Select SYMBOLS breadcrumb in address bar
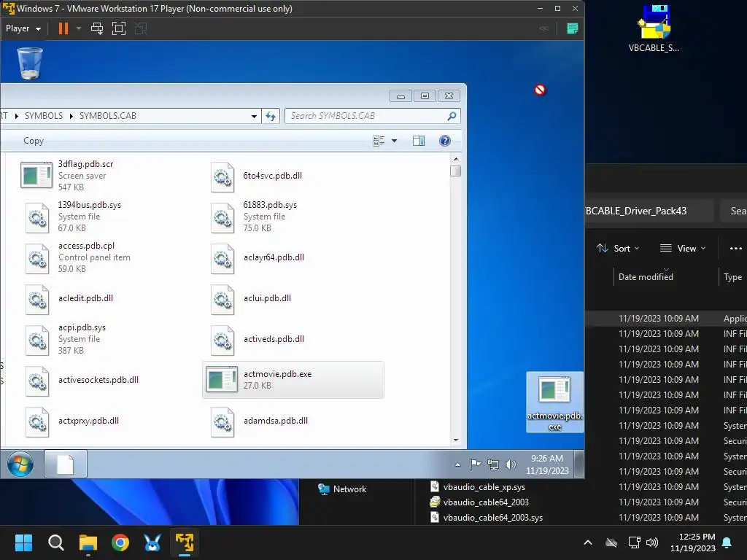 pyautogui.click(x=43, y=116)
